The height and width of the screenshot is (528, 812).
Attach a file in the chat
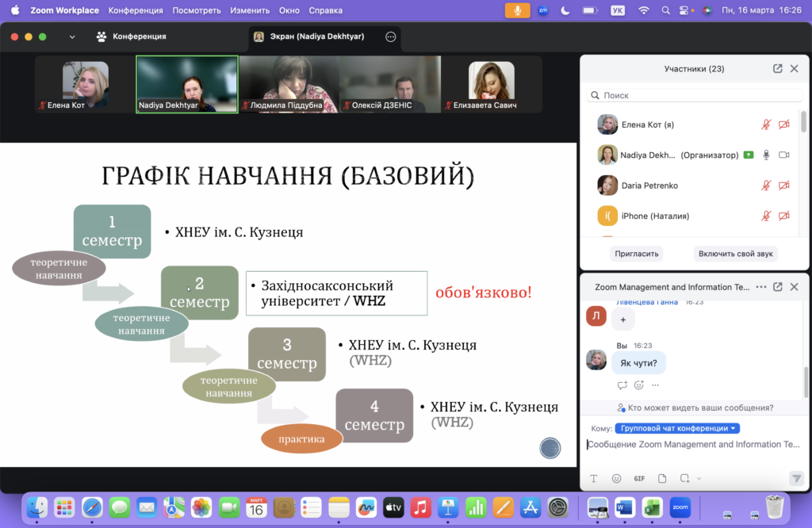tap(662, 479)
